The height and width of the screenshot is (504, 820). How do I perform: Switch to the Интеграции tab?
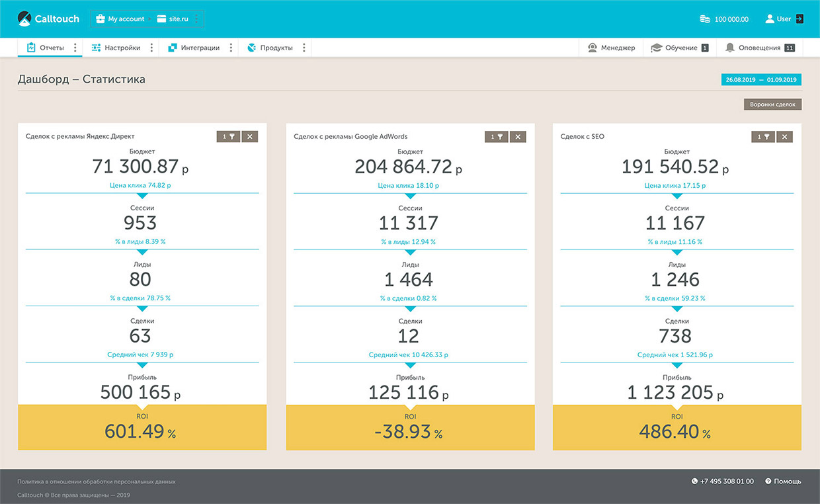200,47
